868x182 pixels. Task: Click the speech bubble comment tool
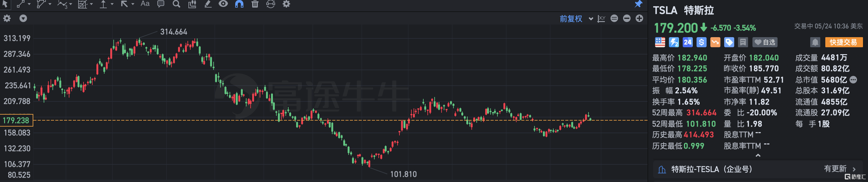click(161, 4)
